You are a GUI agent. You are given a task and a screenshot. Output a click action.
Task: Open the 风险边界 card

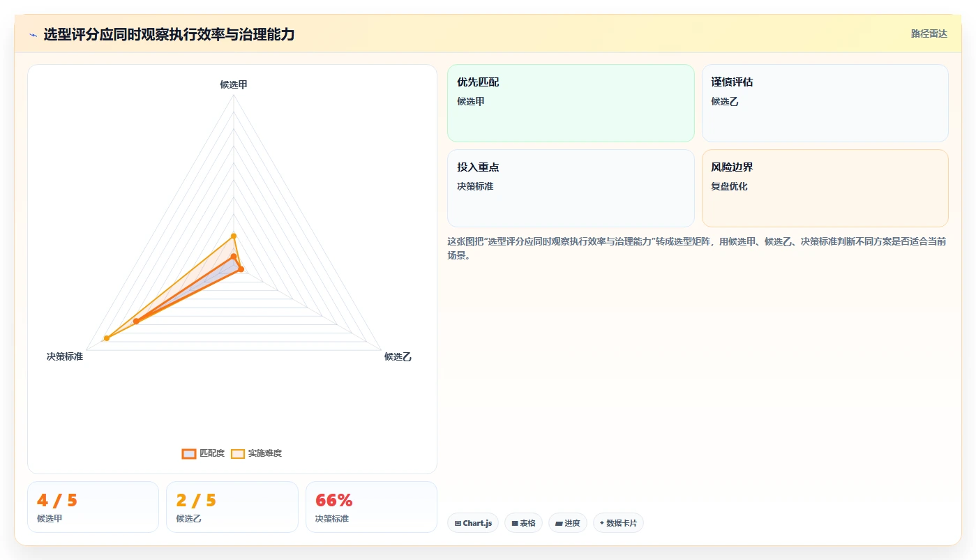coord(825,188)
